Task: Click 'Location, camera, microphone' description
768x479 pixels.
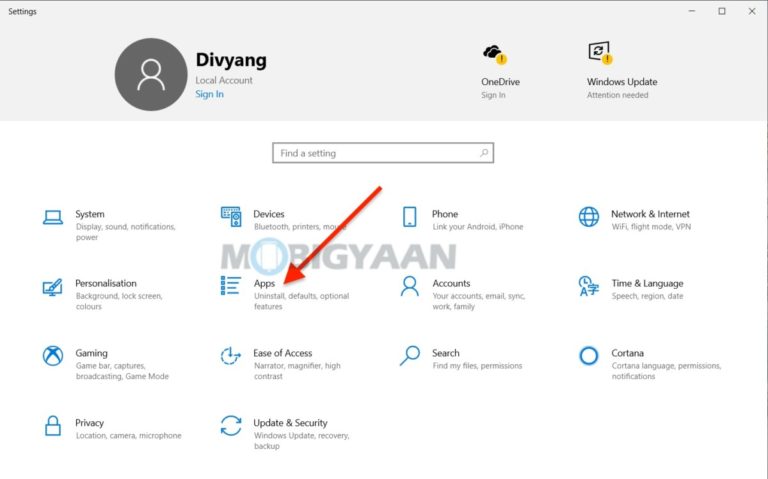Action: click(128, 435)
